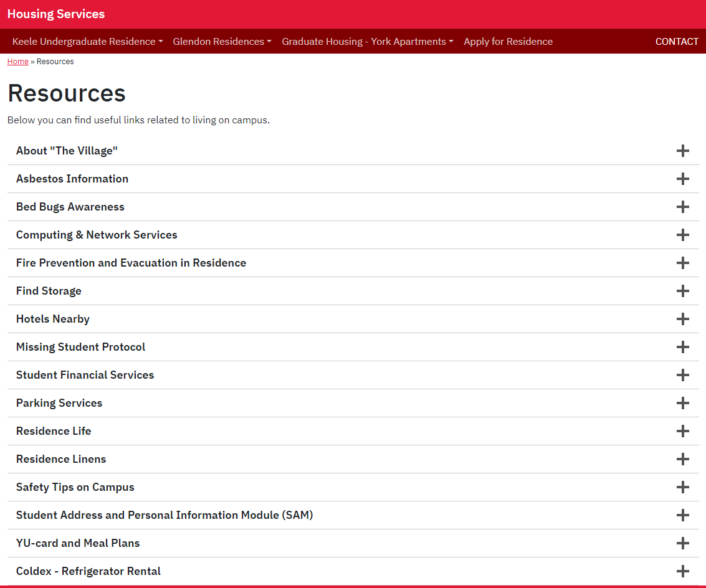
Task: Expand the About "The Village" section title
Action: tap(67, 151)
